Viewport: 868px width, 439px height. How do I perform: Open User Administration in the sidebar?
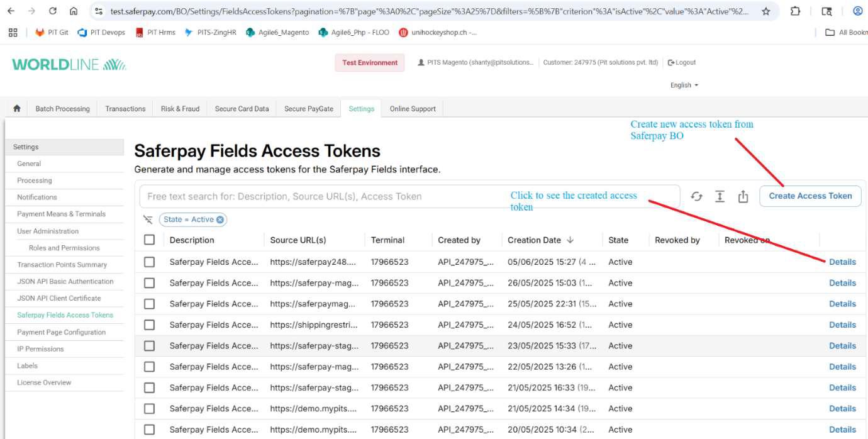tap(48, 231)
